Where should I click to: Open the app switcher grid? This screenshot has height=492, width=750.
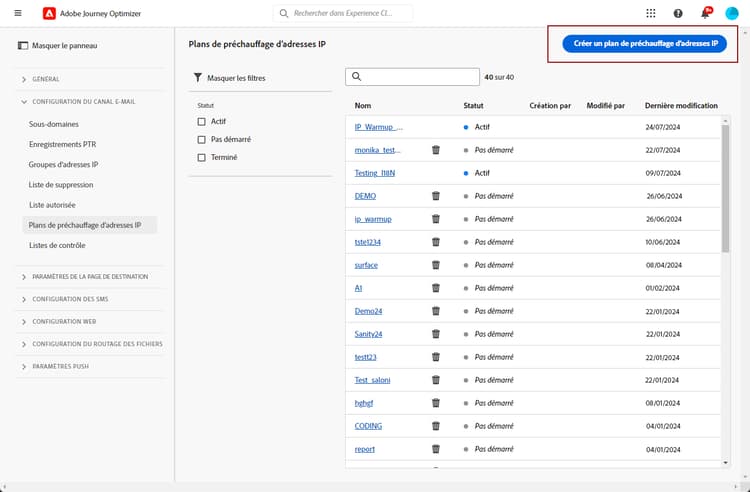pyautogui.click(x=652, y=13)
